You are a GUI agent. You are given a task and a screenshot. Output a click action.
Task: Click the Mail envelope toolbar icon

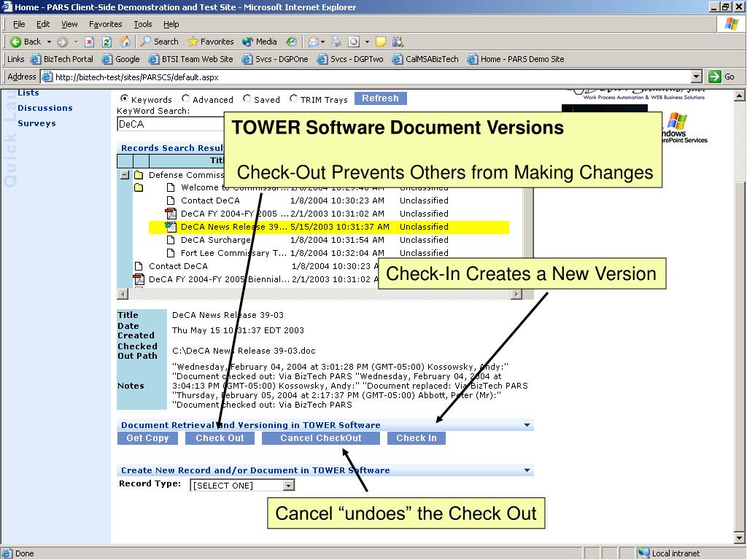pyautogui.click(x=314, y=42)
